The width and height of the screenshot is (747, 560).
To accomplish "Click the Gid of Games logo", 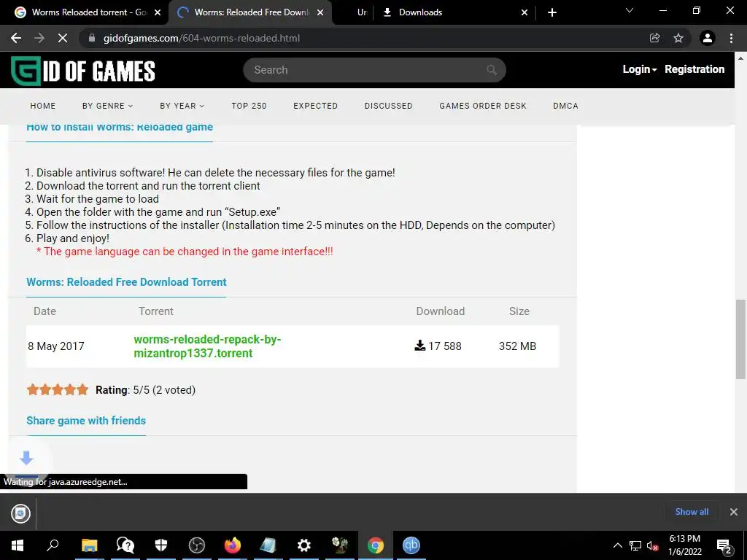I will pos(83,71).
